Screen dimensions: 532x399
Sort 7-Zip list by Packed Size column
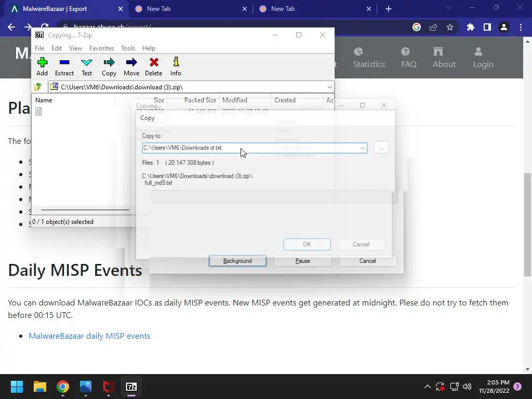tap(200, 100)
